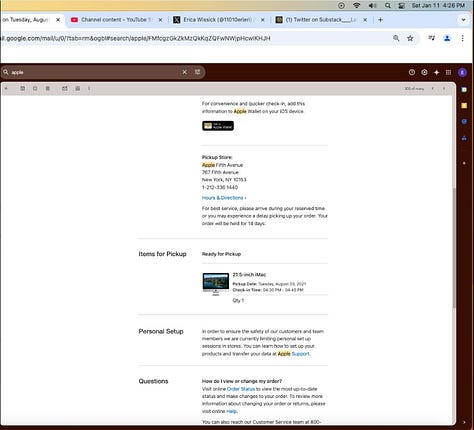Close the YouTube Channel content tab
The width and height of the screenshot is (474, 430).
[x=160, y=20]
